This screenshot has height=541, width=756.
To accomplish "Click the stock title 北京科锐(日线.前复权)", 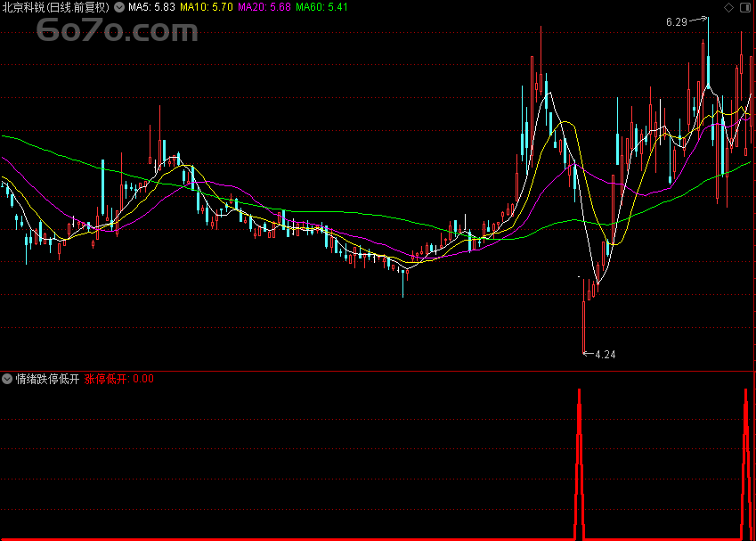I will click(x=55, y=7).
